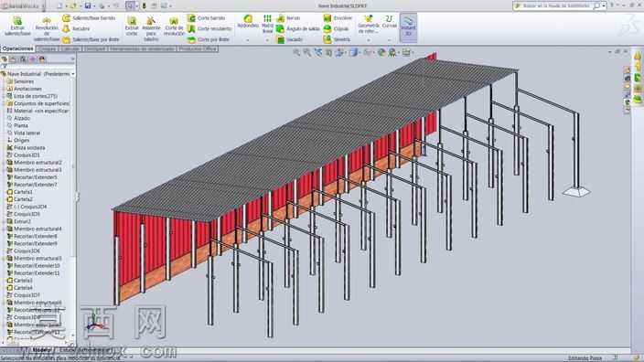Select Sensores in feature tree
644x362 pixels.
click(20, 81)
